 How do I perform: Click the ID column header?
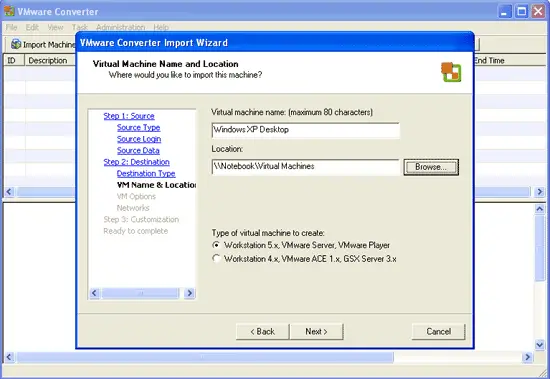pyautogui.click(x=14, y=60)
